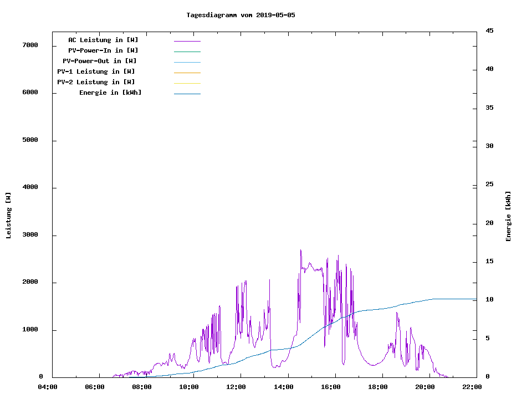Click the 10 tick label on the energy axis

(x=489, y=300)
